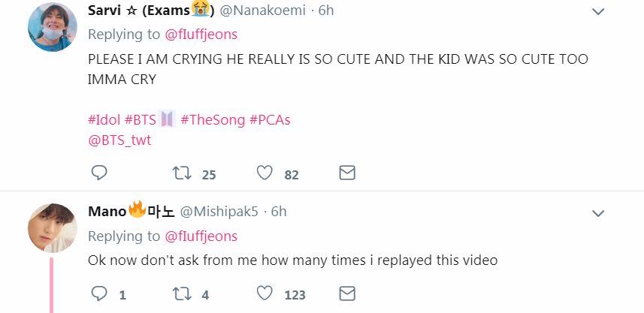Image resolution: width=644 pixels, height=313 pixels.
Task: Click the #Idol hashtag
Action: [104, 119]
